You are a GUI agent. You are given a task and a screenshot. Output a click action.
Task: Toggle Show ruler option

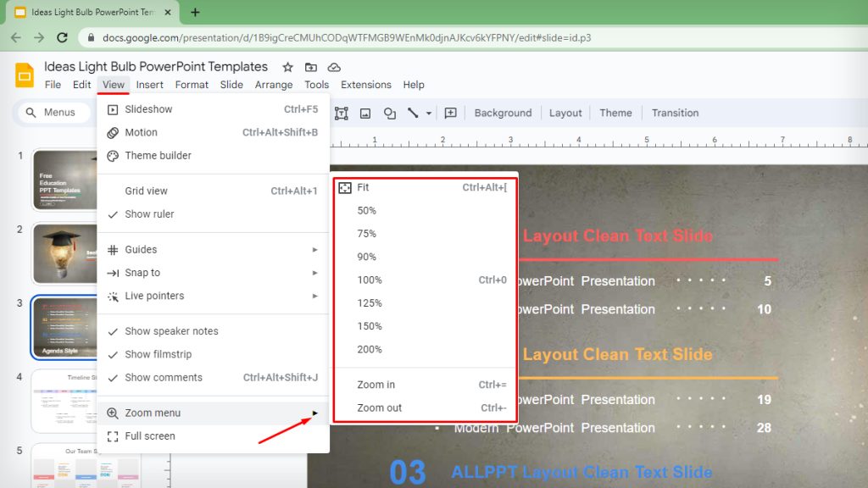[x=149, y=214]
